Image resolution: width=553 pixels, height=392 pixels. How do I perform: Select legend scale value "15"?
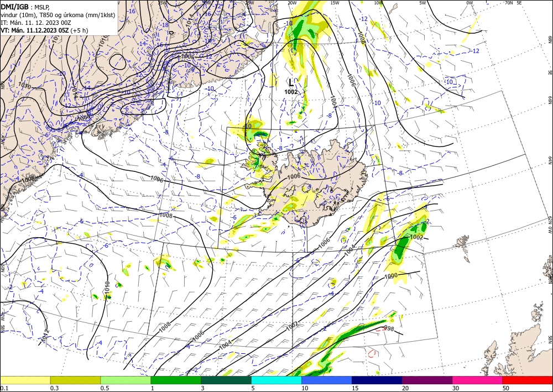tap(355, 388)
